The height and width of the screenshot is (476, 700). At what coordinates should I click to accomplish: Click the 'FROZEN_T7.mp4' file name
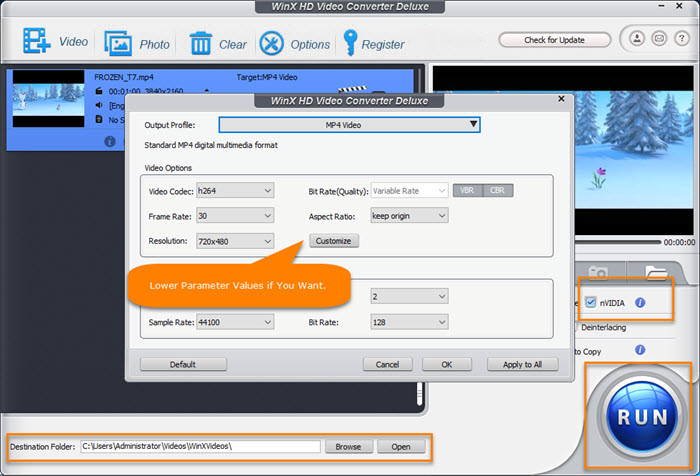pyautogui.click(x=124, y=77)
